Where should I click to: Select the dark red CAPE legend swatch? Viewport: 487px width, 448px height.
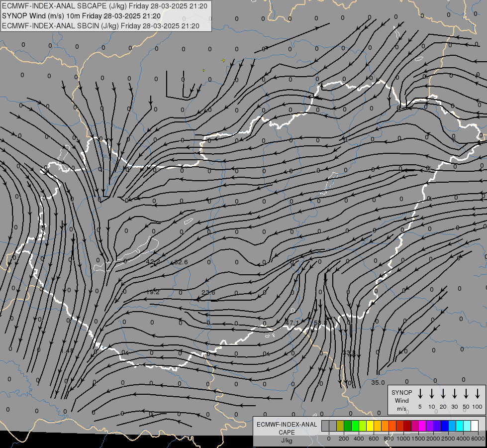tap(407, 426)
